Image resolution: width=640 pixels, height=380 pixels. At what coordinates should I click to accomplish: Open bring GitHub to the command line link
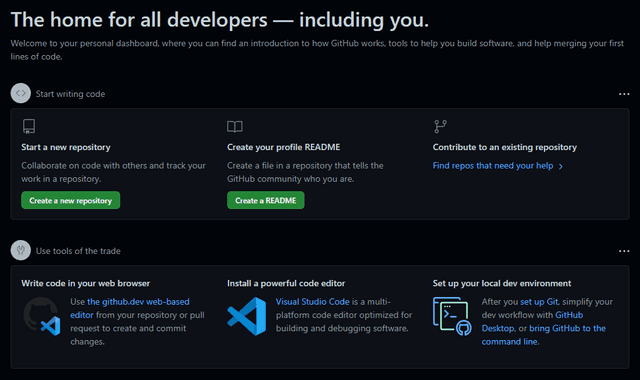[x=544, y=335]
